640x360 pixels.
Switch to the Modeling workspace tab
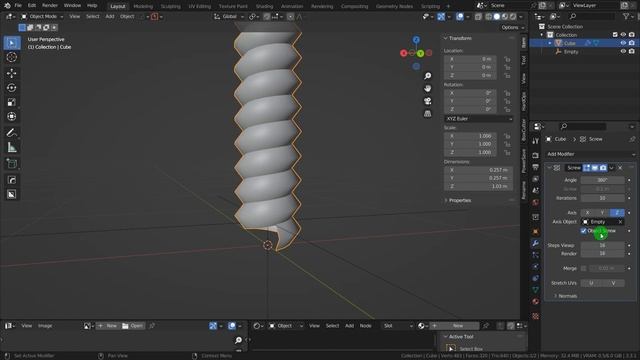click(x=143, y=6)
